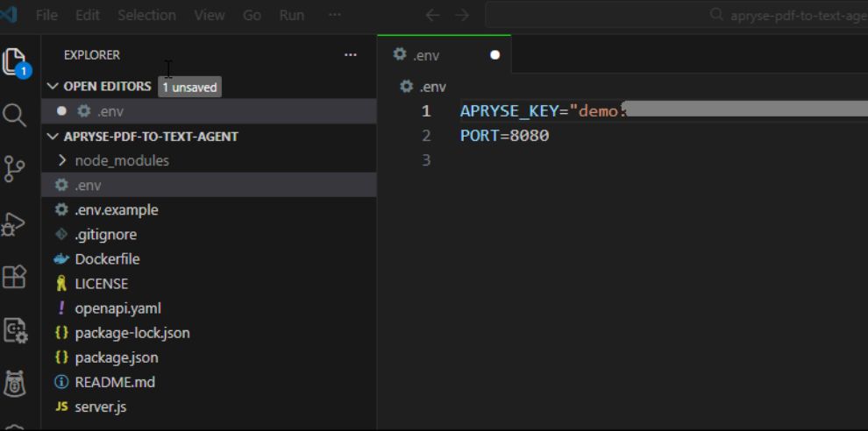
Task: Click line number 1 in the gutter
Action: coord(426,111)
